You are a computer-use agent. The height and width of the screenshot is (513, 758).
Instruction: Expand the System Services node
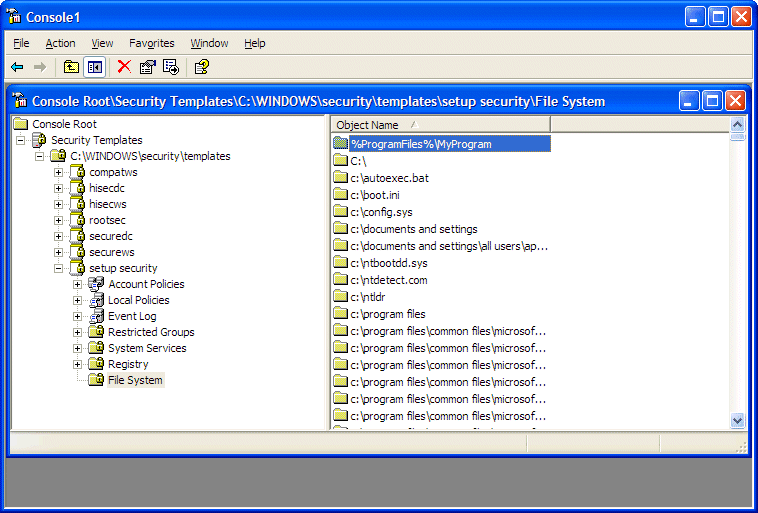77,348
